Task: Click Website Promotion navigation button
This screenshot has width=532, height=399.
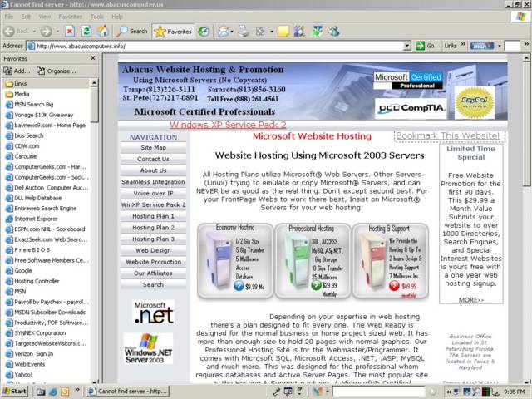Action: click(153, 262)
